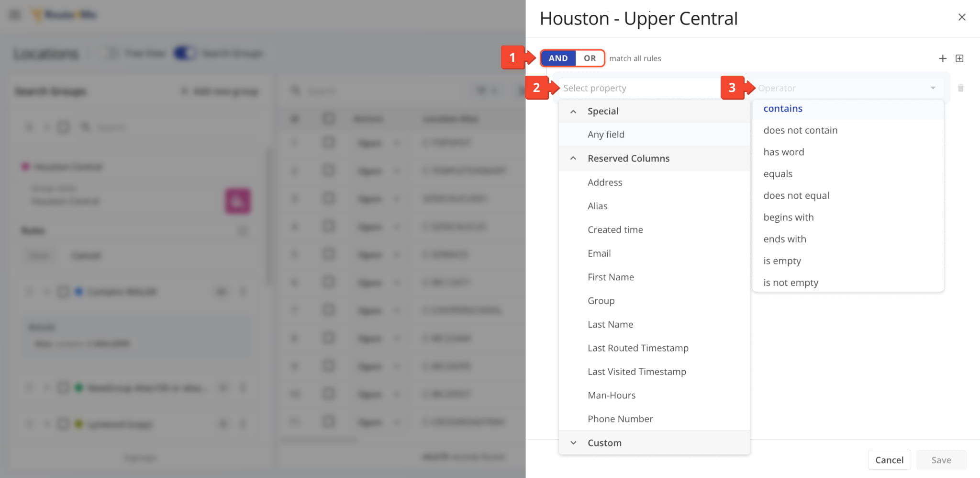
Task: Choose the First Name property
Action: (654, 277)
